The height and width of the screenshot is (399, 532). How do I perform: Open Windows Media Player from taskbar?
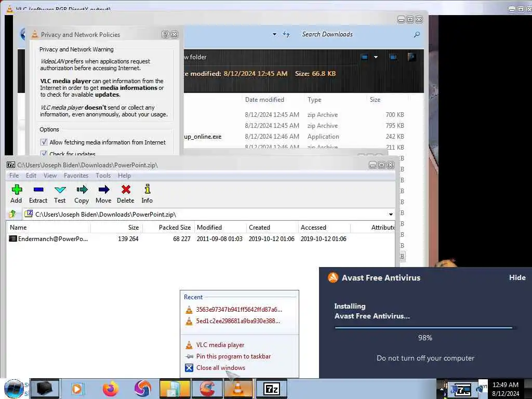click(x=77, y=389)
